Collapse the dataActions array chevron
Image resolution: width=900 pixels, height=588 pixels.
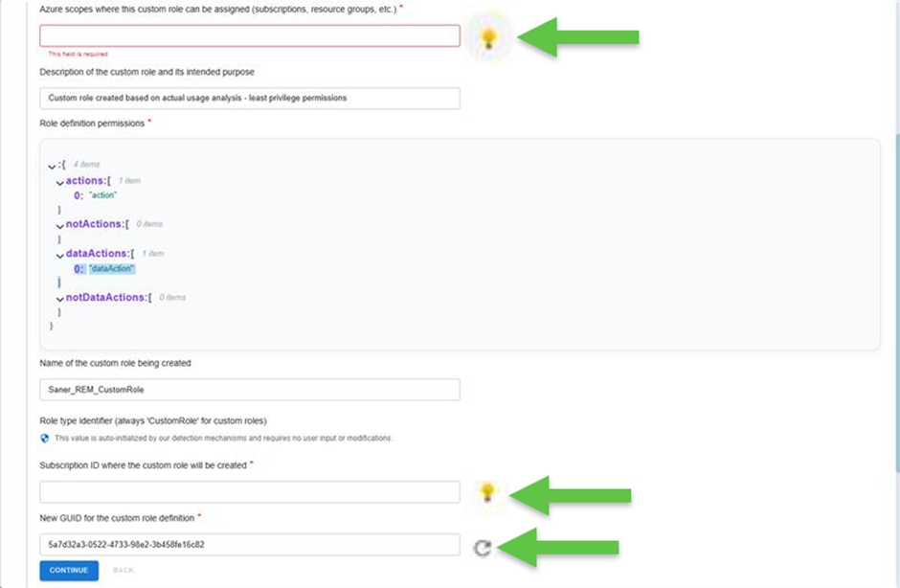click(x=59, y=255)
